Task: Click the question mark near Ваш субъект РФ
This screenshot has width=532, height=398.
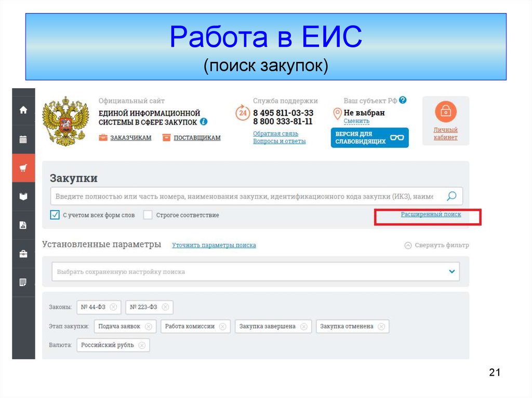Action: coord(403,100)
